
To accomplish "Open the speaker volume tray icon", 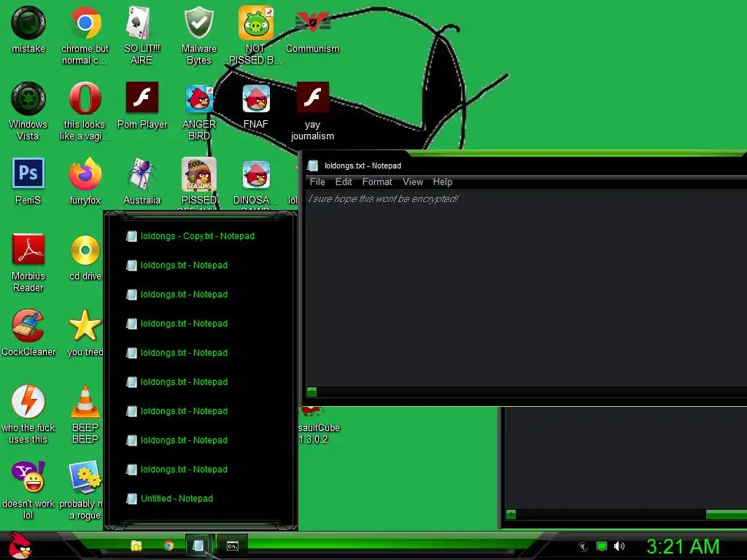I will point(619,546).
